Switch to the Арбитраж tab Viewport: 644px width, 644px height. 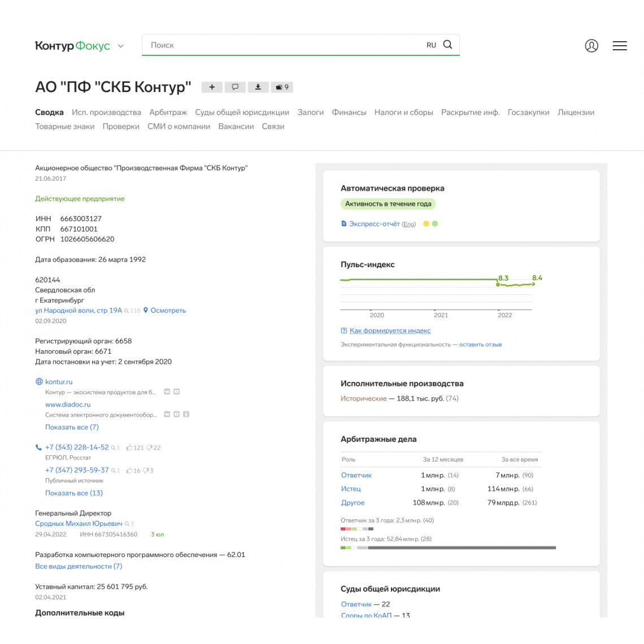(168, 112)
